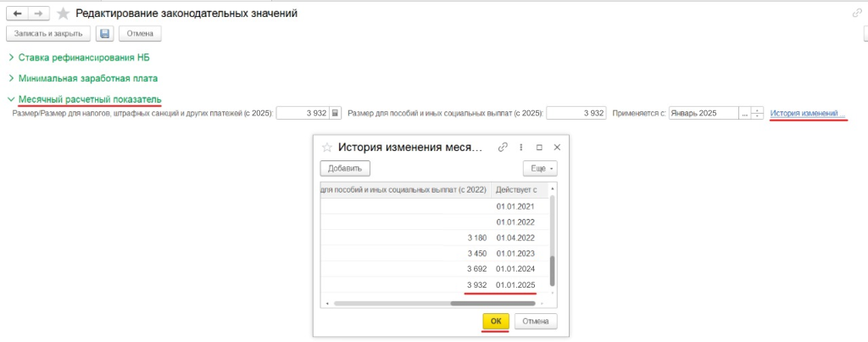Add main form to favorites star

coord(63,14)
